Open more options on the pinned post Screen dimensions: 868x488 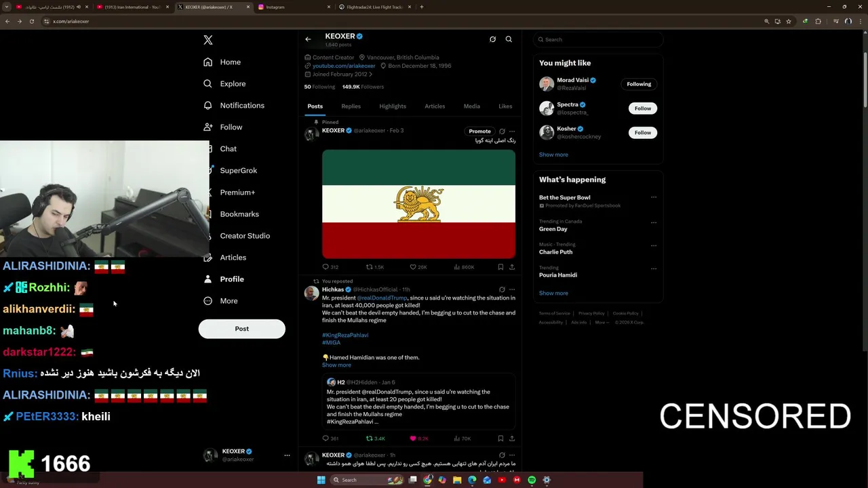pyautogui.click(x=512, y=131)
